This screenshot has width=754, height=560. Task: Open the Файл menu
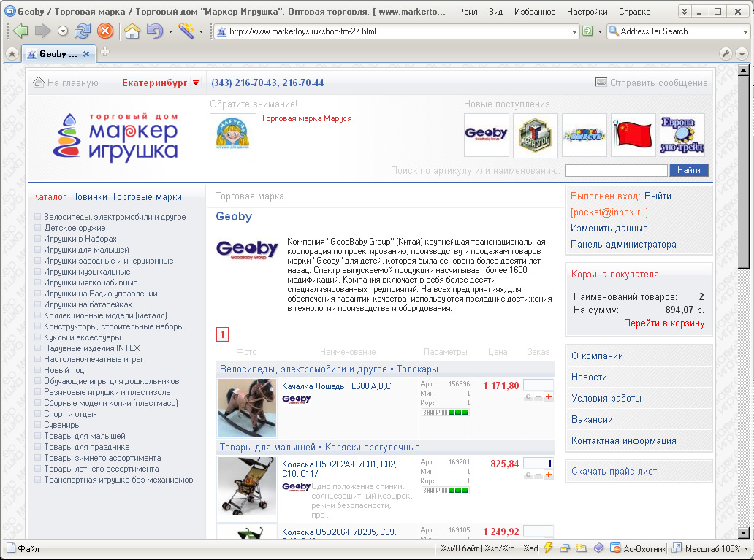(466, 12)
